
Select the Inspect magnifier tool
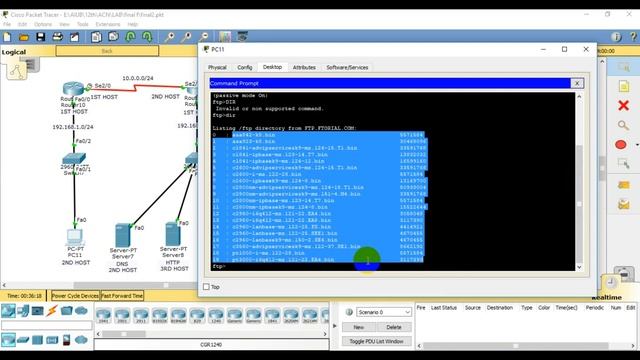pyautogui.click(x=623, y=125)
